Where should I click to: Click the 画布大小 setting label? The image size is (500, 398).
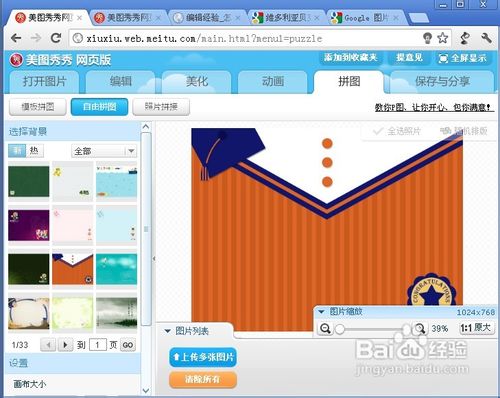(30, 384)
